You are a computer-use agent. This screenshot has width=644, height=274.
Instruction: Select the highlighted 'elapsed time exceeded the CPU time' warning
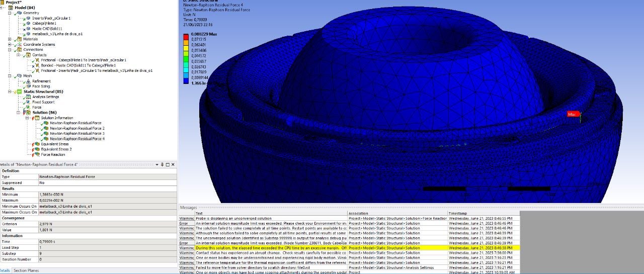(x=349, y=248)
